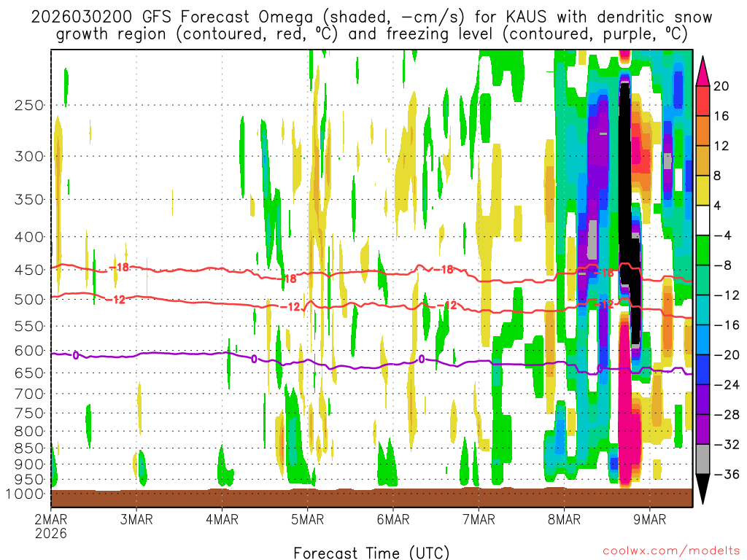Select the orange colorbar swatch between 12 and 16
The width and height of the screenshot is (747, 560).
coord(703,131)
